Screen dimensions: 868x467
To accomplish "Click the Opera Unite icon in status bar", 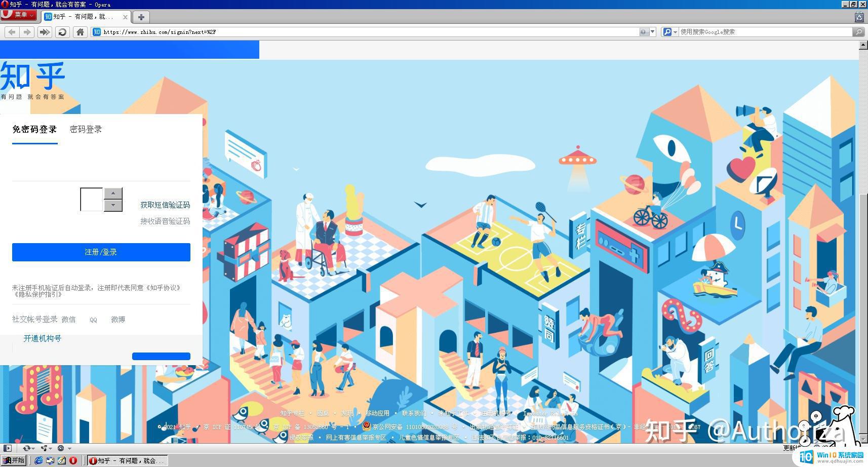I will (x=44, y=448).
